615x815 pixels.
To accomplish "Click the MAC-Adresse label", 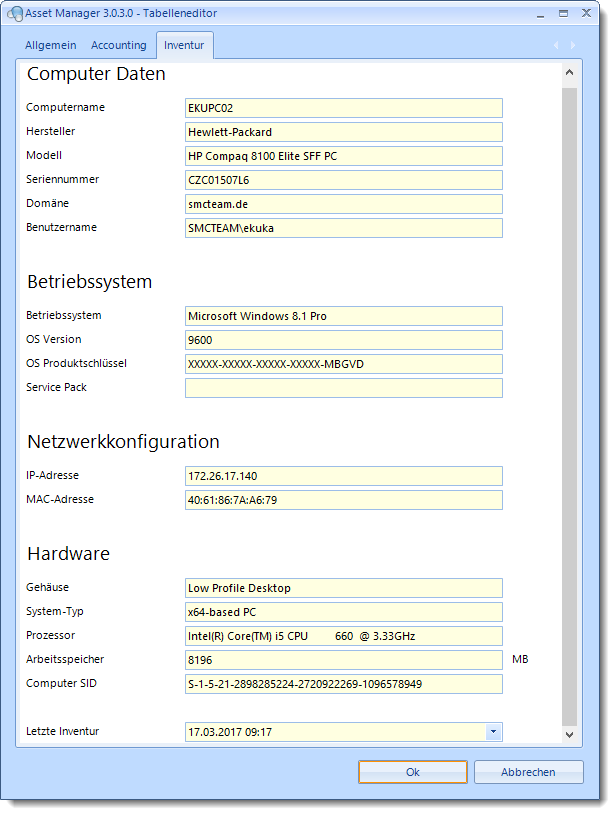I will pos(60,499).
